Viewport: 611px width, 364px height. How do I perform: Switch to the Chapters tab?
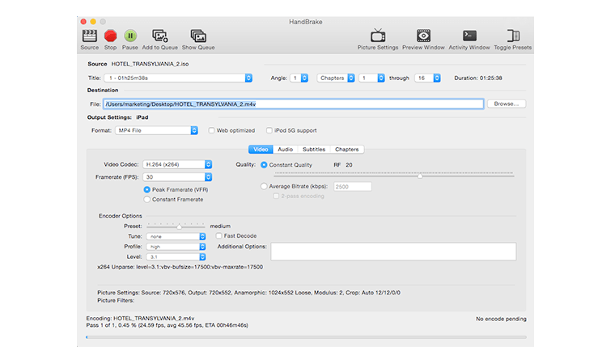(347, 150)
